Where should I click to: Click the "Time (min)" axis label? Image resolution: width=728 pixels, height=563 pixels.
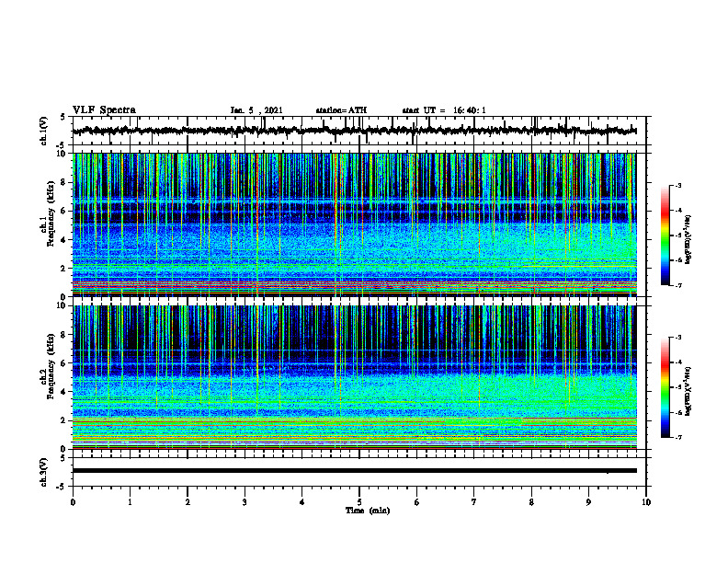(x=368, y=511)
